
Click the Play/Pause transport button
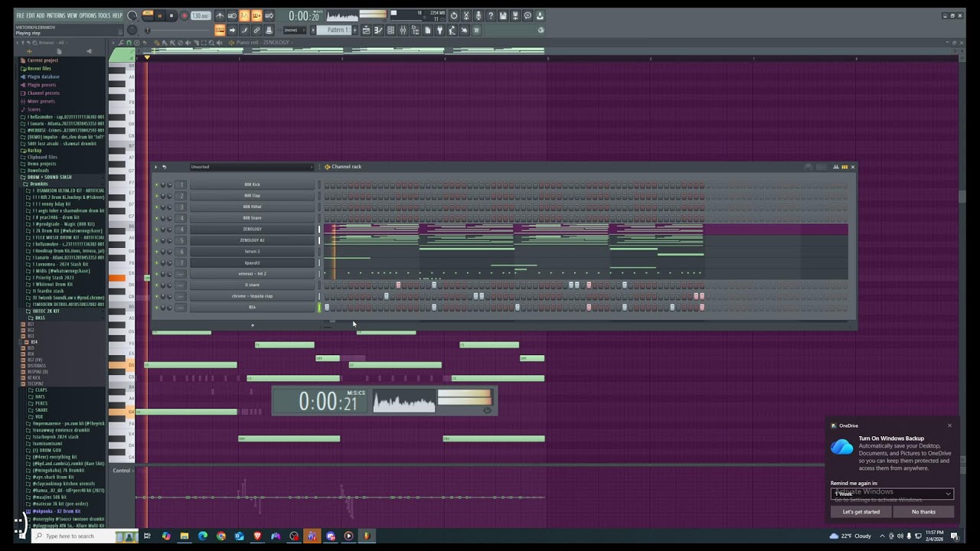[160, 15]
